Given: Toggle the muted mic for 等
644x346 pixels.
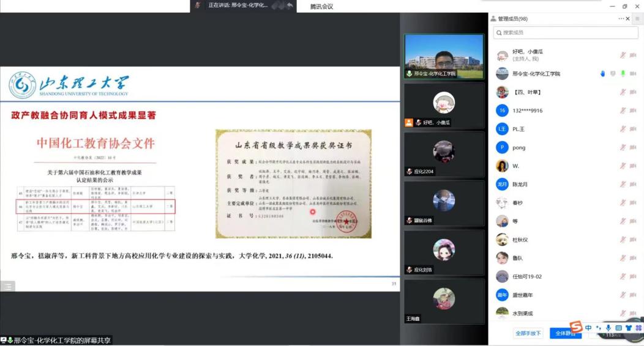Looking at the screenshot, I should click(x=623, y=221).
